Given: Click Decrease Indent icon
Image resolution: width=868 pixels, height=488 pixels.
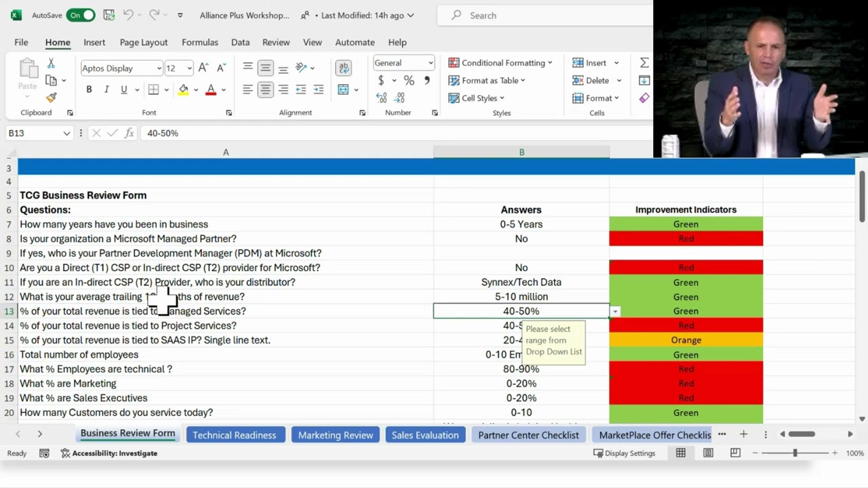Looking at the screenshot, I should 301,89.
